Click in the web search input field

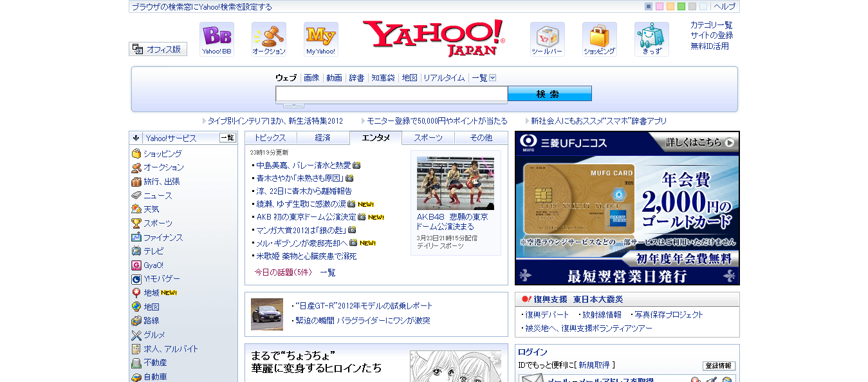coord(391,94)
